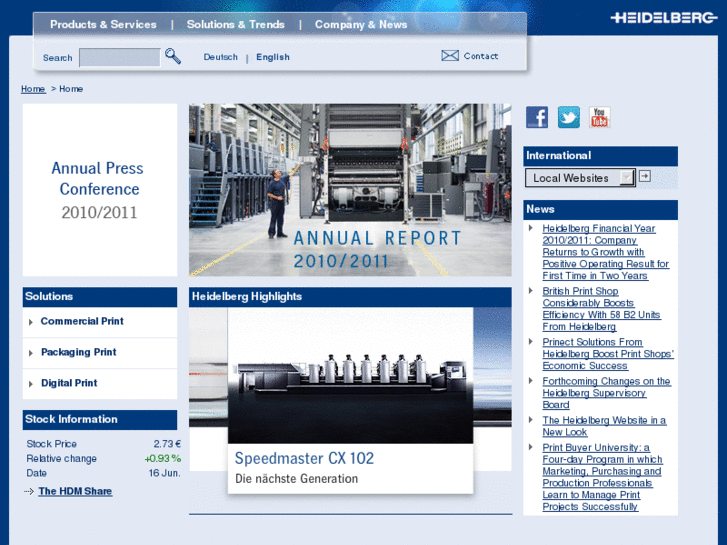Open Print Buyer University news article
This screenshot has height=545, width=727.
pyautogui.click(x=602, y=477)
